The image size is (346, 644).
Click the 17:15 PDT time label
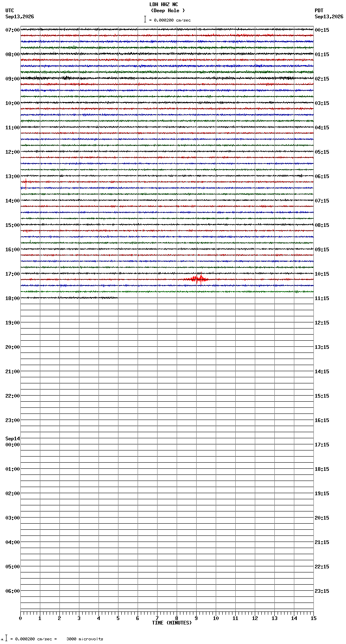click(322, 444)
